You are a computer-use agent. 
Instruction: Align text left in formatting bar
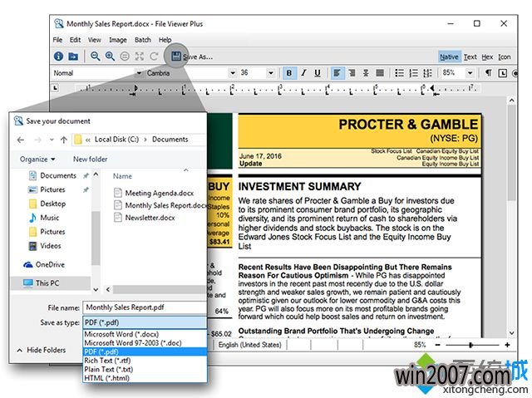point(337,73)
